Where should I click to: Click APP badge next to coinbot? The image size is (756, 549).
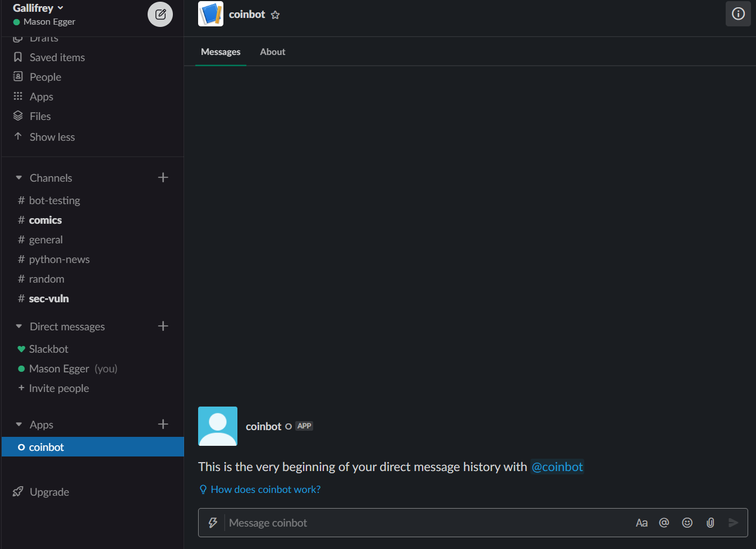pyautogui.click(x=304, y=426)
